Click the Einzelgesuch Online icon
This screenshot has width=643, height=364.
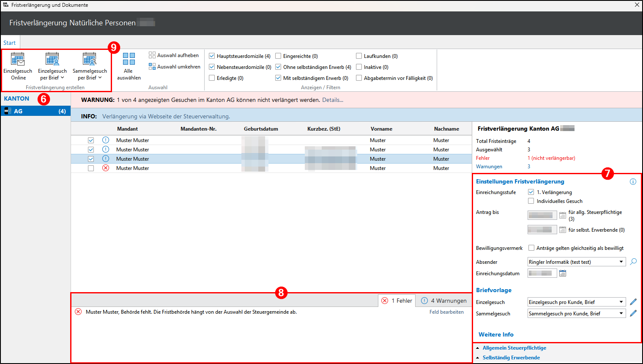coord(18,59)
